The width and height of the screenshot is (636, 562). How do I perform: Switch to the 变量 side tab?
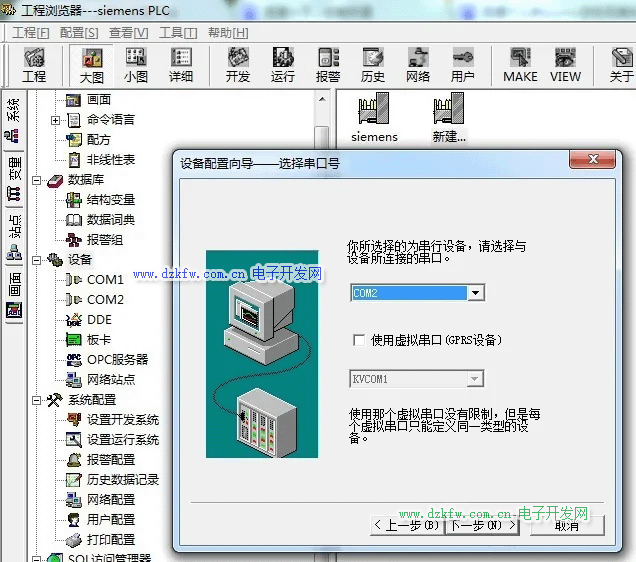(x=14, y=168)
